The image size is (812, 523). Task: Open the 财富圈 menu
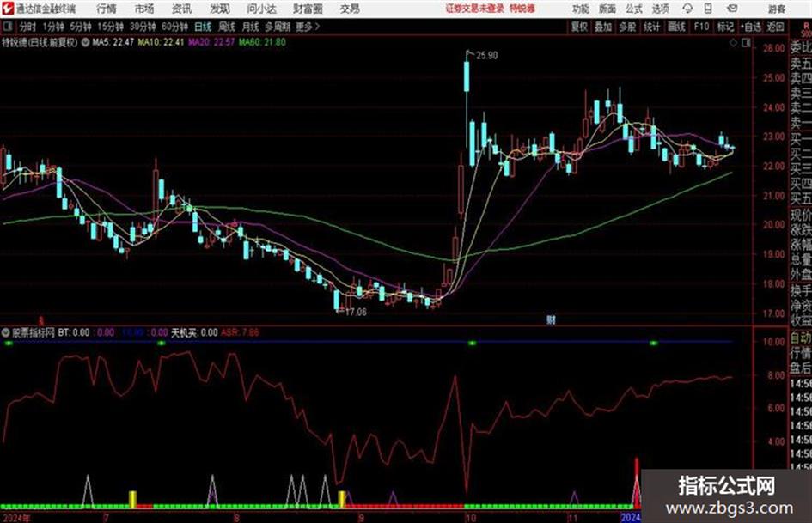click(x=308, y=9)
